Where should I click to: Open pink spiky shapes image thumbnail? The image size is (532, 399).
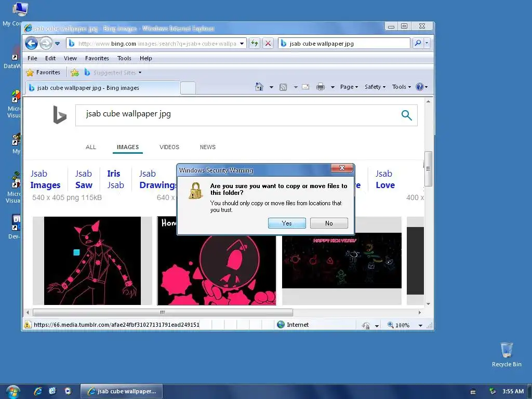(217, 270)
